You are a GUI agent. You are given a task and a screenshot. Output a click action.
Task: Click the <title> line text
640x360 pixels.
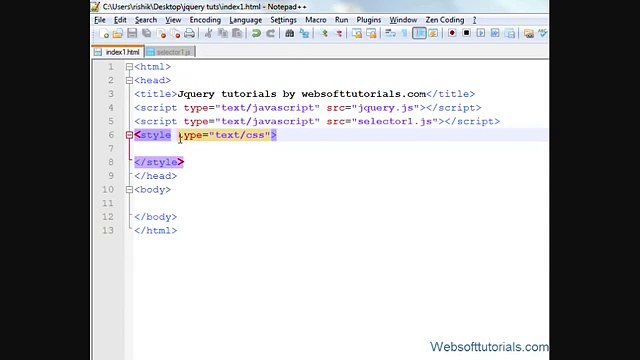[x=304, y=94]
